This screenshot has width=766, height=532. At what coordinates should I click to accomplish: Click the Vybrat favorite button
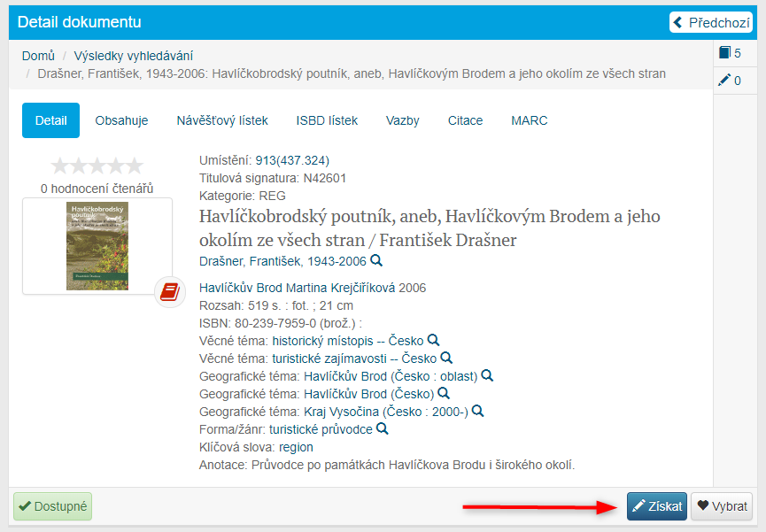pos(722,506)
